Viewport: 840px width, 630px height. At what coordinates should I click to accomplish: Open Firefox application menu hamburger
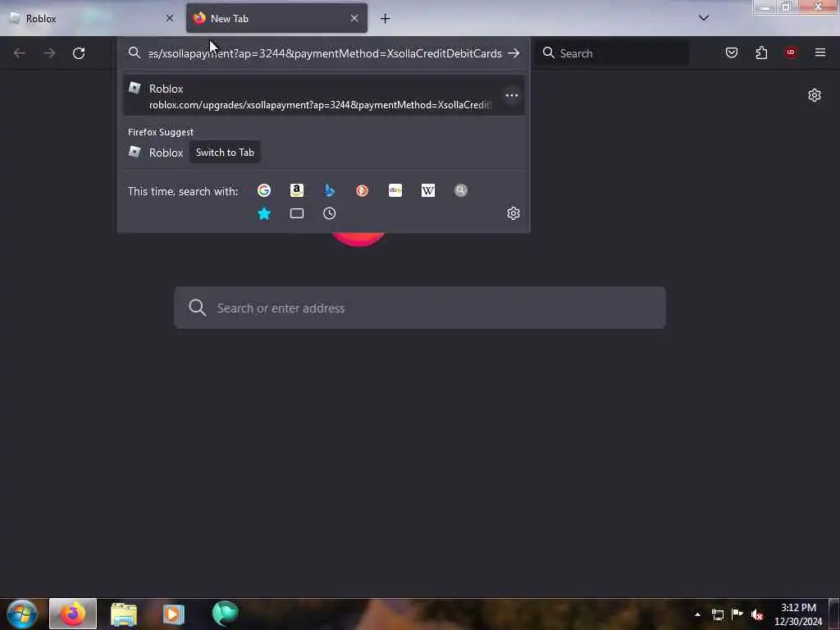click(x=820, y=52)
